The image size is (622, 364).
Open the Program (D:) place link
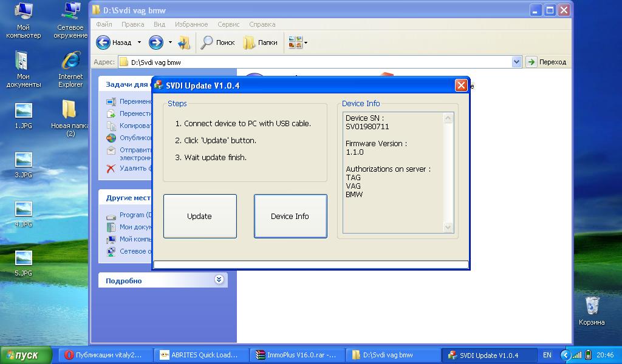pos(129,215)
